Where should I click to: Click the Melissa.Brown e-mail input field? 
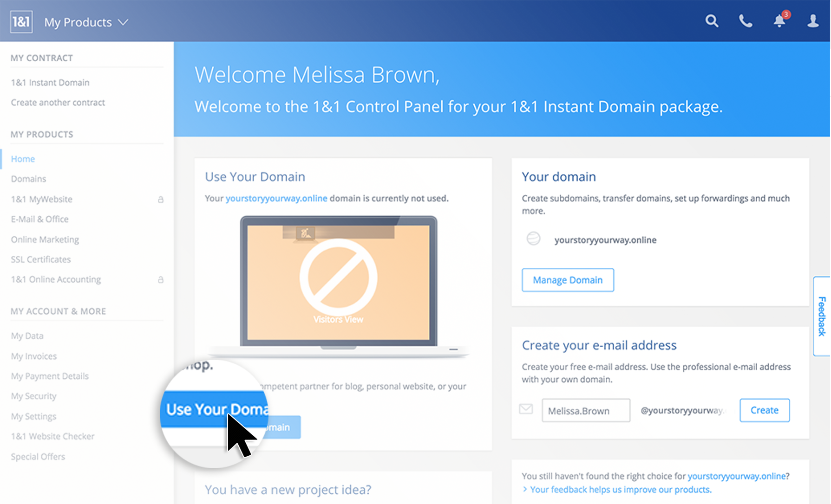pos(585,411)
